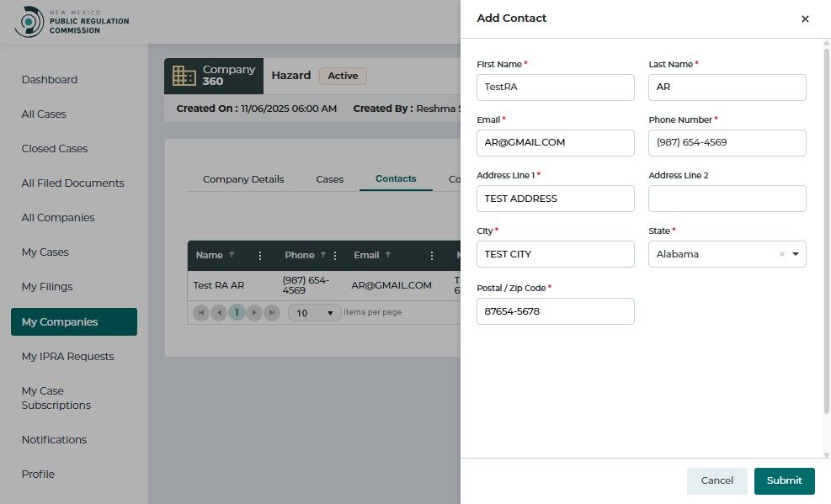The height and width of the screenshot is (504, 831).
Task: Open My Cases in sidebar
Action: [45, 252]
